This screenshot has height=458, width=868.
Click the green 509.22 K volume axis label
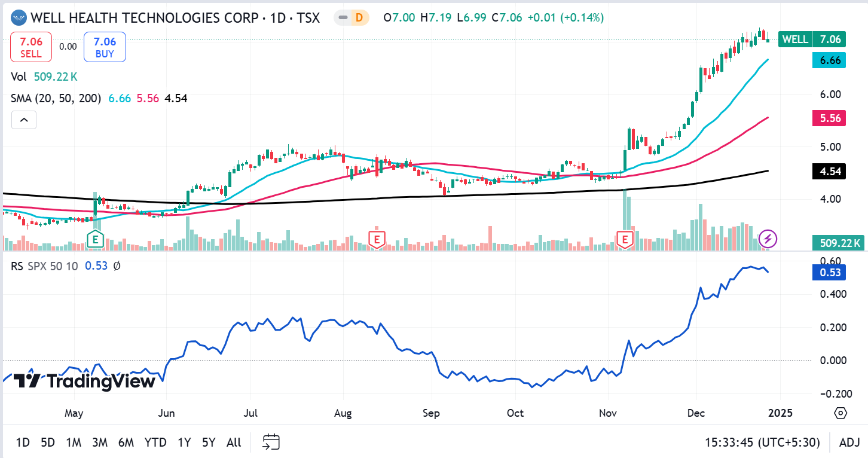839,243
